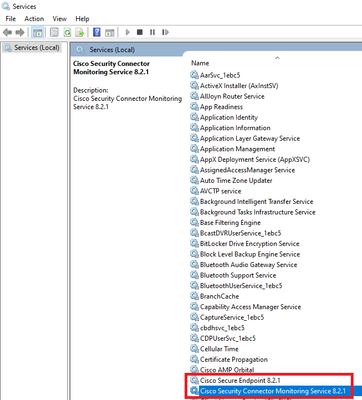
Task: Click the Services icon in the title bar
Action: point(6,6)
